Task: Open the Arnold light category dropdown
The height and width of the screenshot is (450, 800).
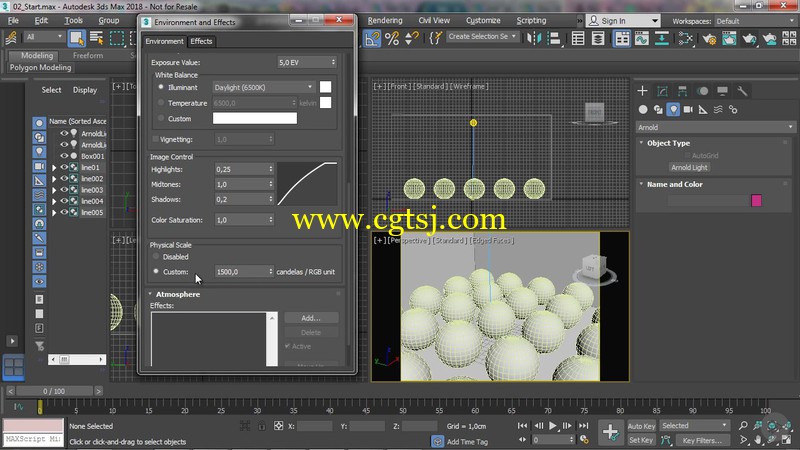Action: tap(715, 127)
